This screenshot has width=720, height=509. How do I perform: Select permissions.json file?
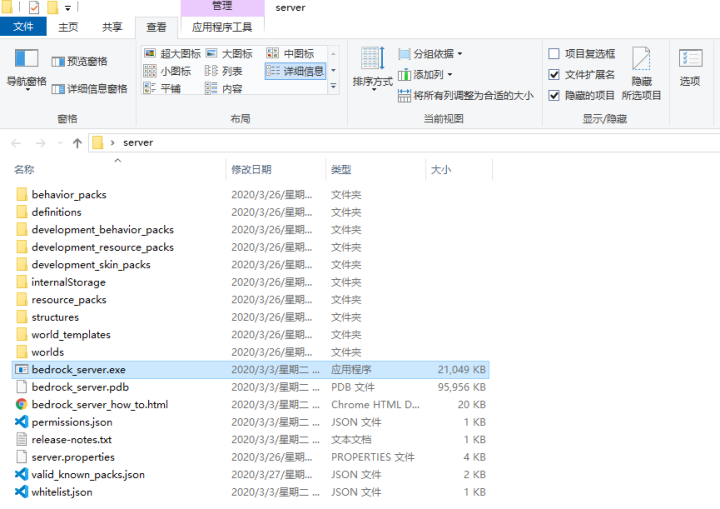(x=251, y=422)
